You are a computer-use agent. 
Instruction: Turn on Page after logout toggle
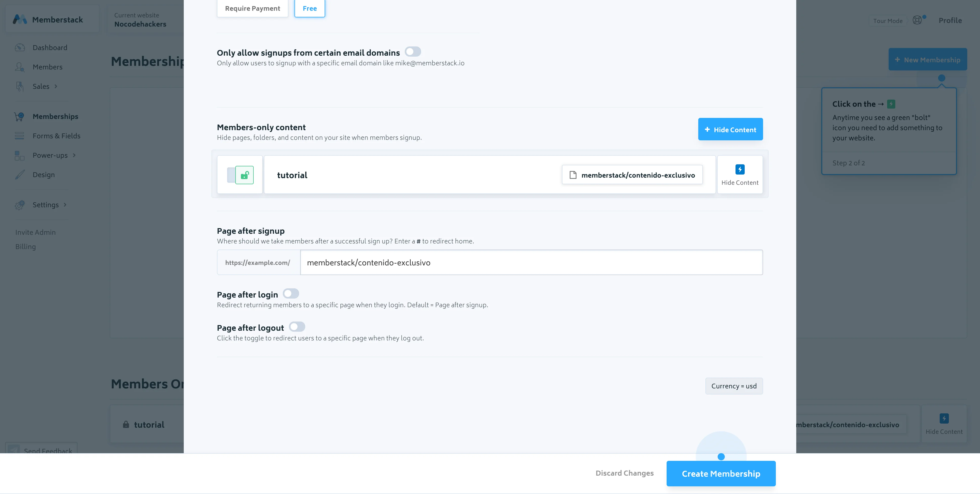[297, 327]
